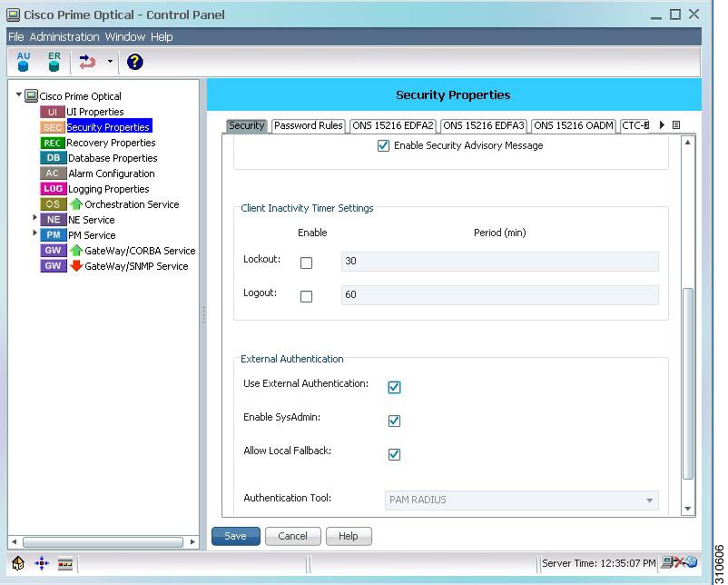Select Recovery Properties in the tree
This screenshot has height=585, width=728.
point(111,143)
